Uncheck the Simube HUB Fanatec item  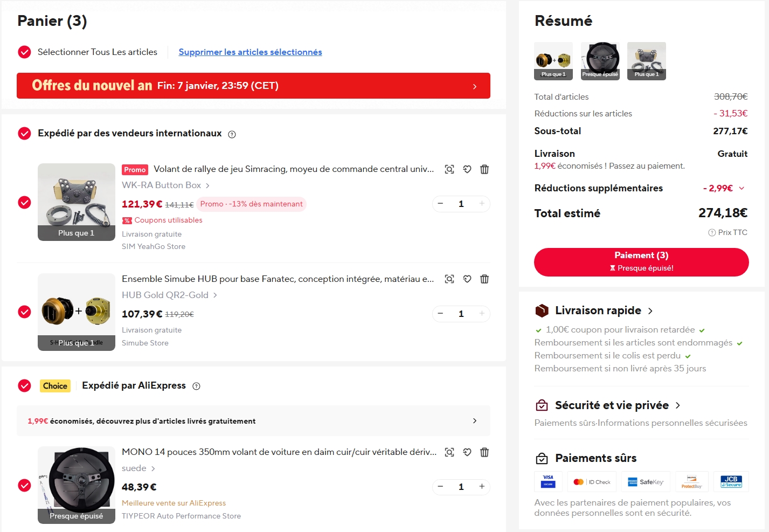point(25,312)
